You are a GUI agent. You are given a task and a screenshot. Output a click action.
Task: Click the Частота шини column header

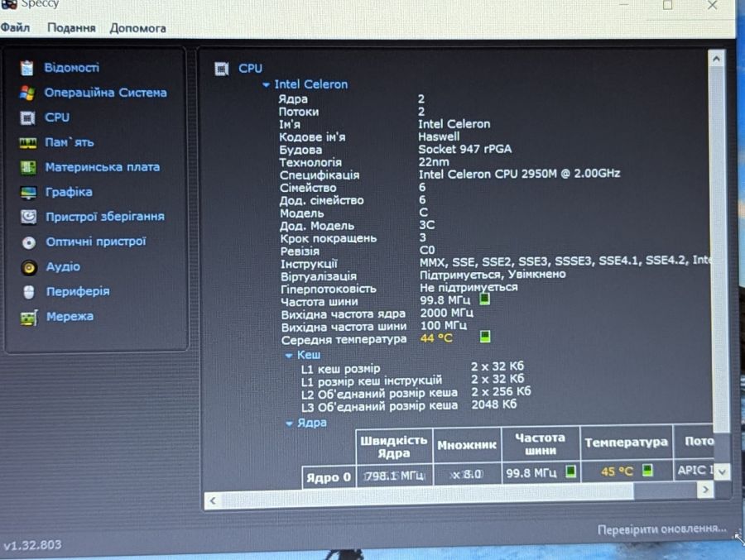(541, 444)
